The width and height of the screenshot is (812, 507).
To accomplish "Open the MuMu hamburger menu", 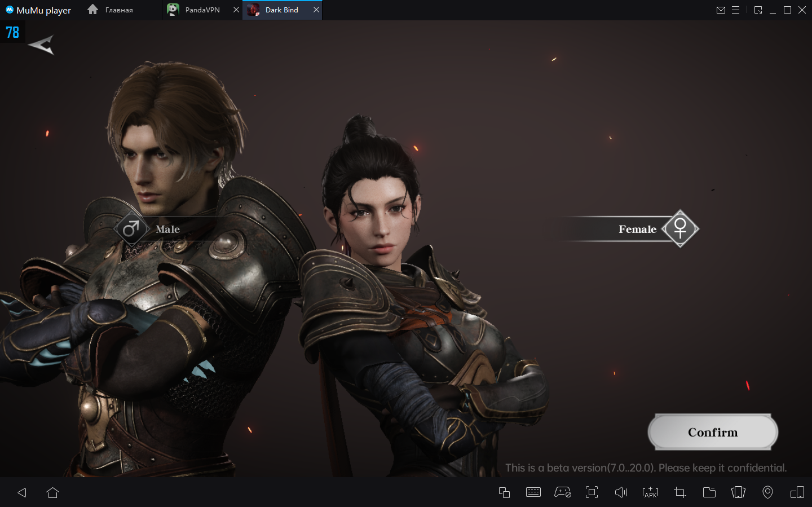I will (x=735, y=10).
